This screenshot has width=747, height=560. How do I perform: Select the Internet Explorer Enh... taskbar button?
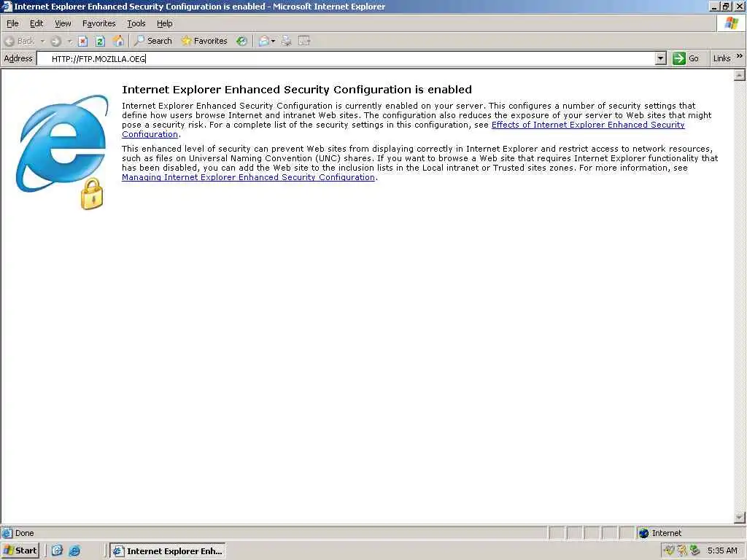coord(168,551)
